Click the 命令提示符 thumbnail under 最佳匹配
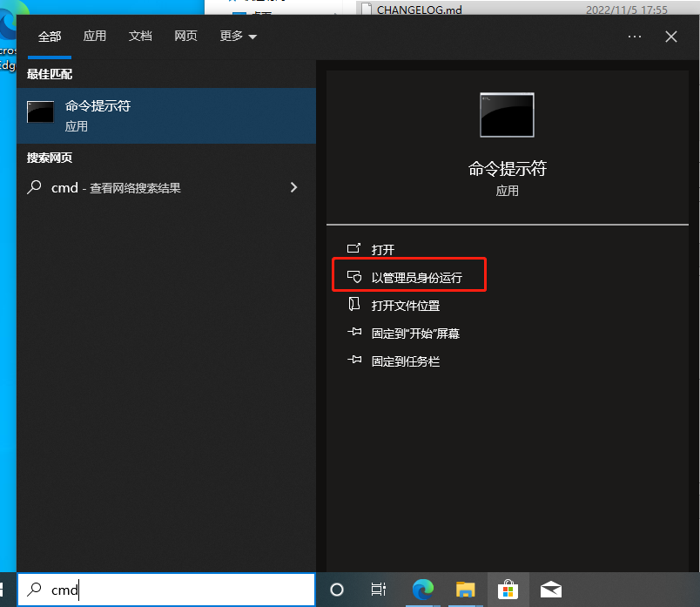700x607 pixels. pos(40,111)
